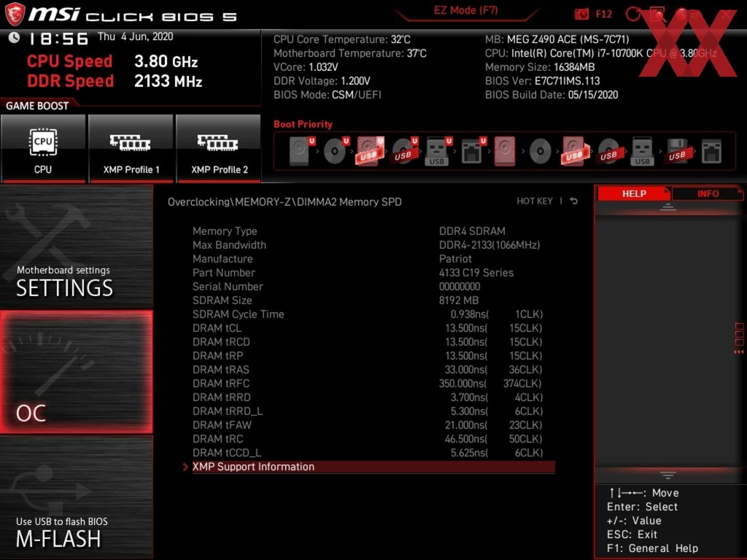Select the USB hard disk boot icon with U badge
The width and height of the screenshot is (747, 560).
tap(370, 151)
